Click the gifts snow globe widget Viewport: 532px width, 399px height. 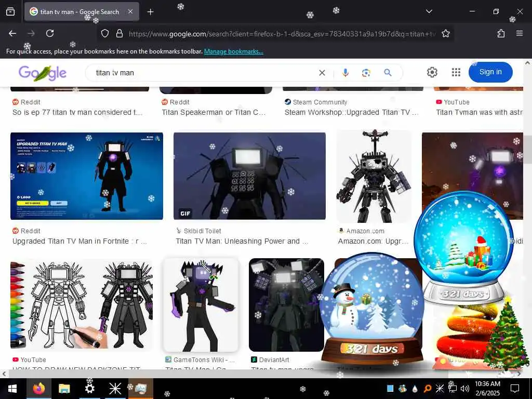point(464,248)
